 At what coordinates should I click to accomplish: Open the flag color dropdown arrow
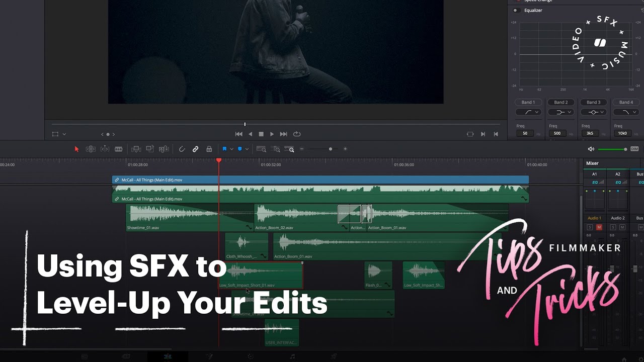pyautogui.click(x=231, y=149)
